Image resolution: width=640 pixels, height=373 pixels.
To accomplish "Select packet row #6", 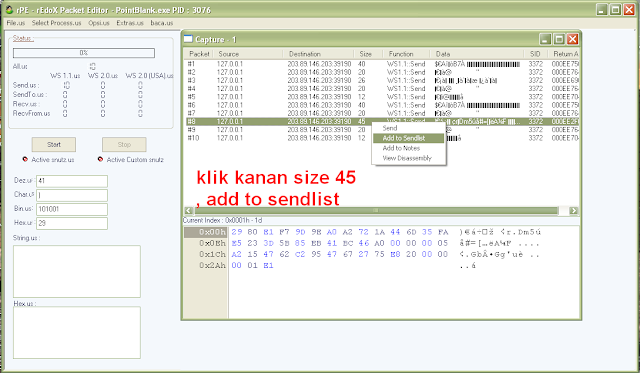I will click(382, 105).
